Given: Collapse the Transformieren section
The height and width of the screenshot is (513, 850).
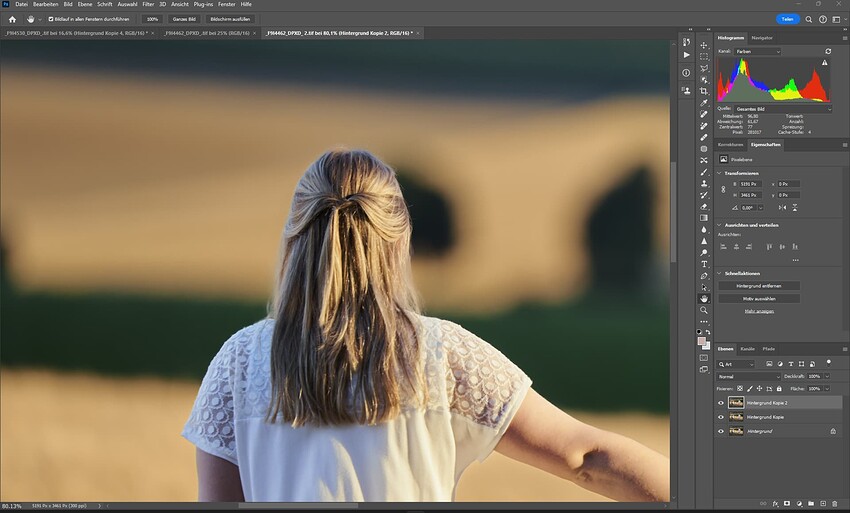Looking at the screenshot, I should pos(722,173).
